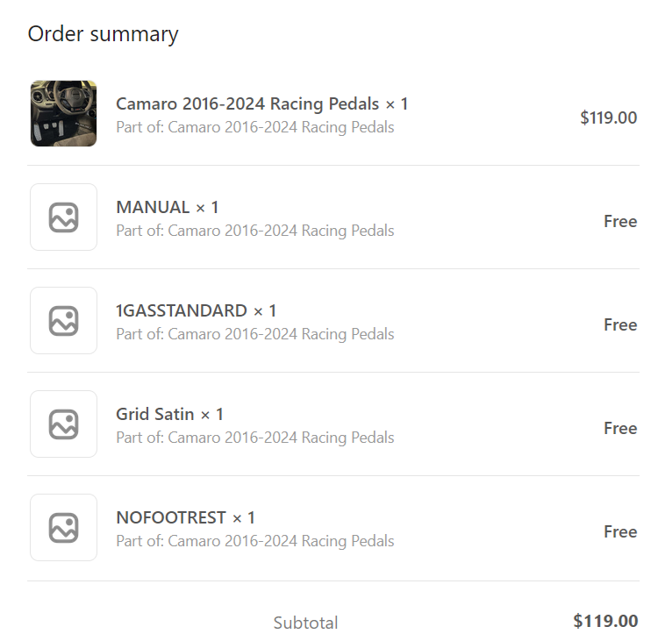Click the 1GASSTANDARD placeholder image icon

[x=63, y=320]
